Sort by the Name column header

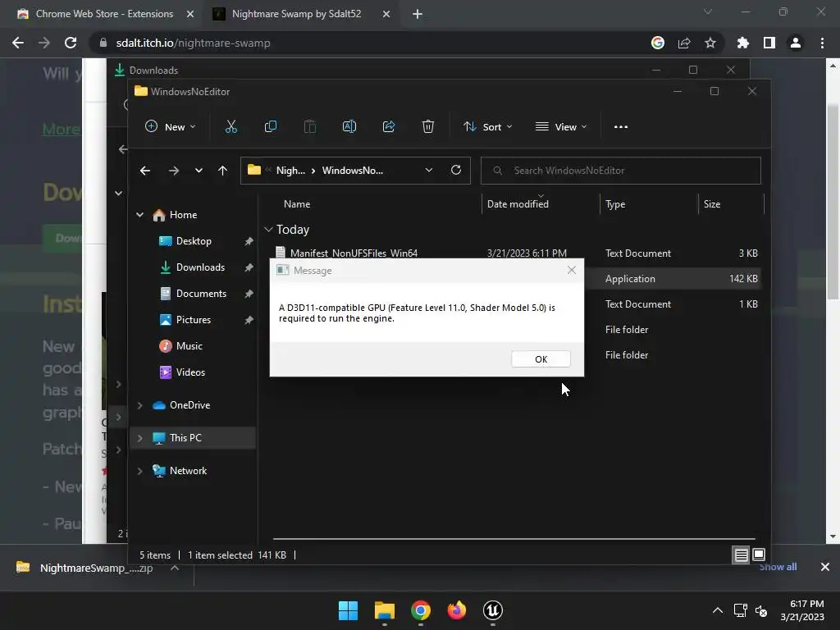pyautogui.click(x=297, y=204)
